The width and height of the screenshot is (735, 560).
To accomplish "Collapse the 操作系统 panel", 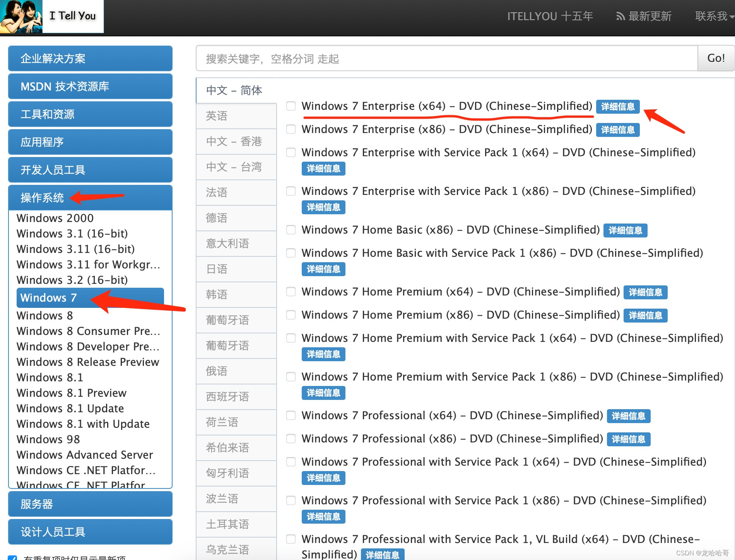I will click(x=90, y=198).
